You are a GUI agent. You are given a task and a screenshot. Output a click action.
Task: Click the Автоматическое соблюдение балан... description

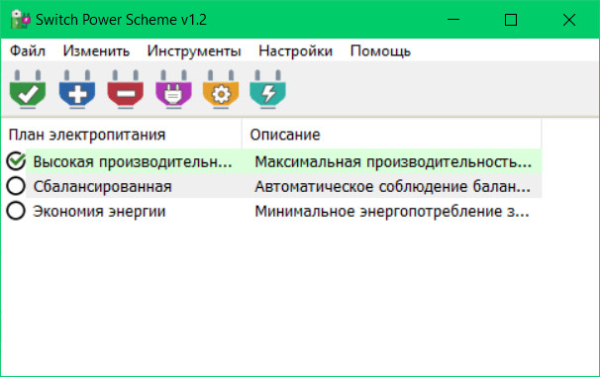393,187
